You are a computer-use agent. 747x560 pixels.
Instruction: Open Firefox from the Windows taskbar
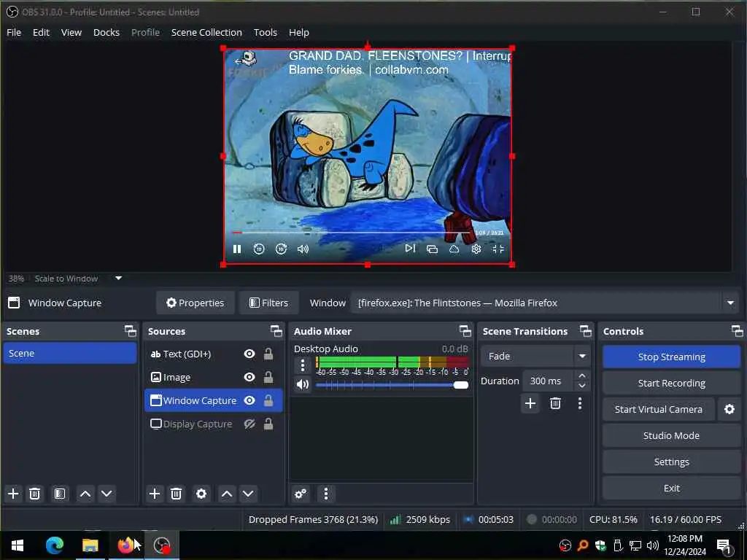pyautogui.click(x=125, y=545)
